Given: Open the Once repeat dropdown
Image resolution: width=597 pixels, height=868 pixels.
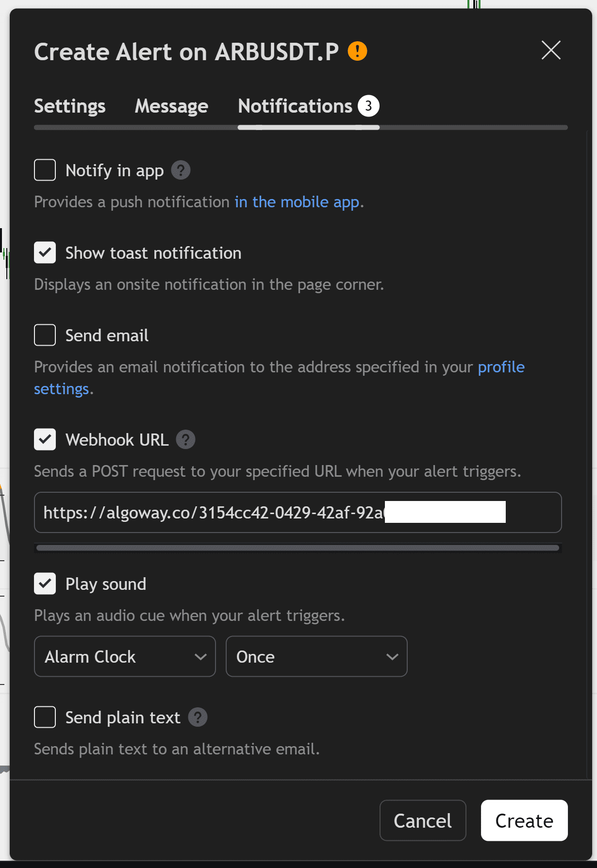Looking at the screenshot, I should [316, 656].
